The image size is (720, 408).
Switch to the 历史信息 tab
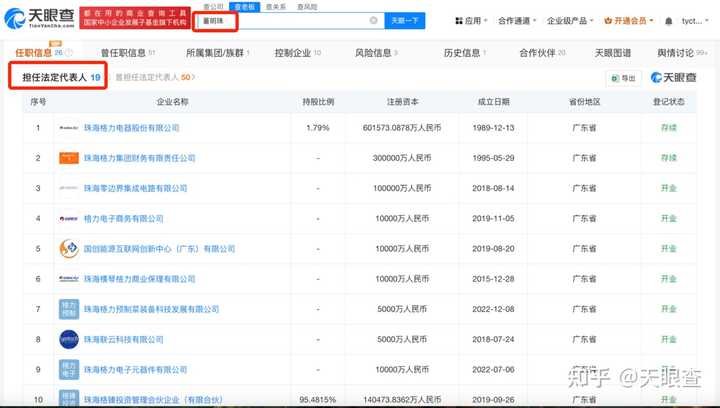465,53
